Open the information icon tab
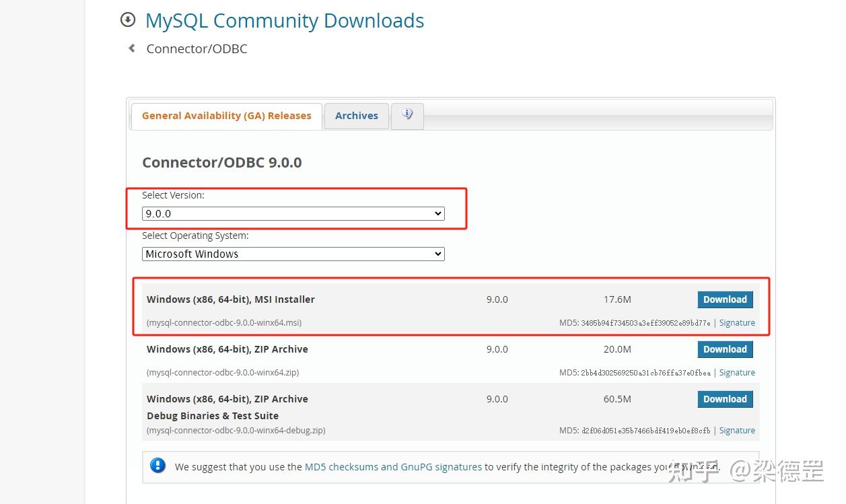This screenshot has height=504, width=846. 407,115
